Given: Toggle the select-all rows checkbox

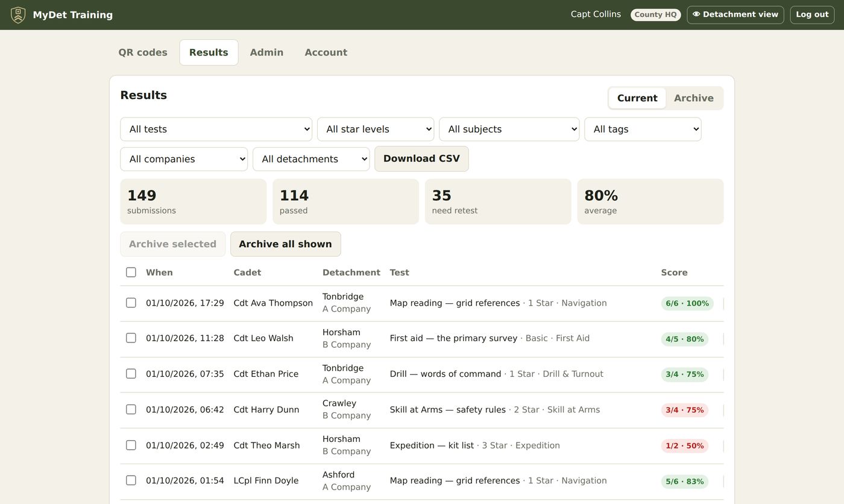Looking at the screenshot, I should click(x=131, y=272).
